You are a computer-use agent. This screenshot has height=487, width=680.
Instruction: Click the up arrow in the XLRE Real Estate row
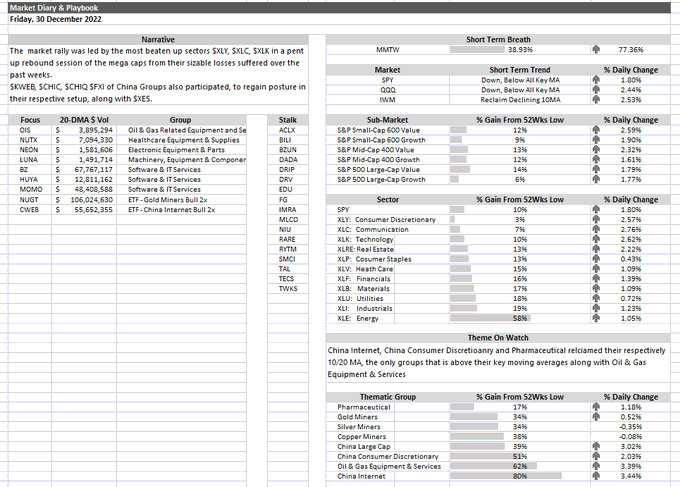(x=596, y=249)
